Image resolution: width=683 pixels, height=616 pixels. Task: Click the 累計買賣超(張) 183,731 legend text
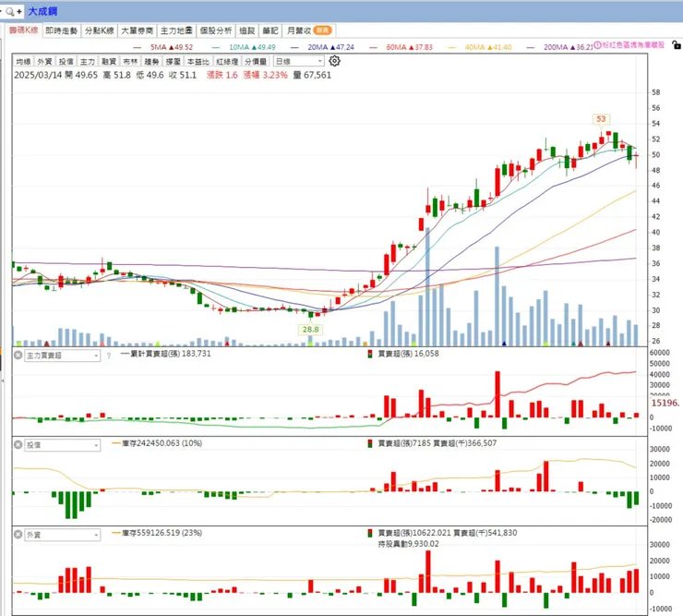point(166,354)
